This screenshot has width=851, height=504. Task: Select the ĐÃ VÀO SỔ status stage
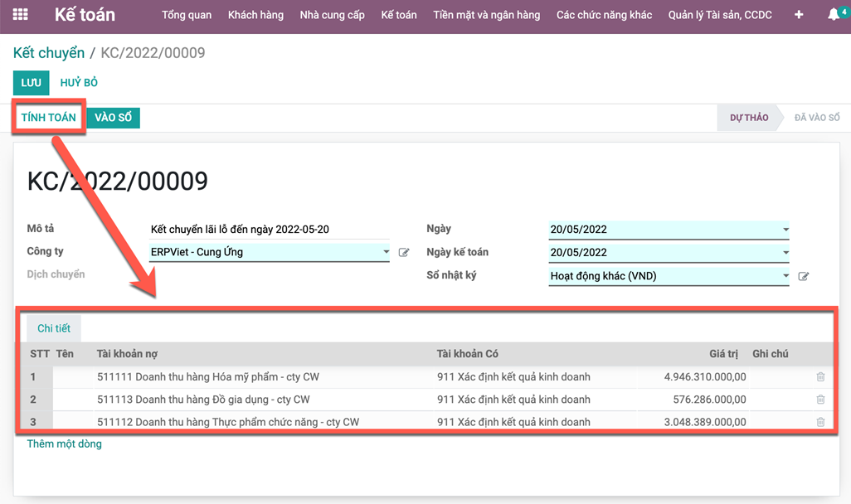click(817, 117)
